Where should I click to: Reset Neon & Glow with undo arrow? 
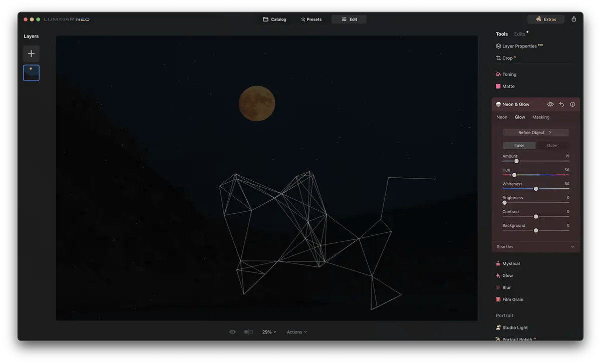point(561,105)
